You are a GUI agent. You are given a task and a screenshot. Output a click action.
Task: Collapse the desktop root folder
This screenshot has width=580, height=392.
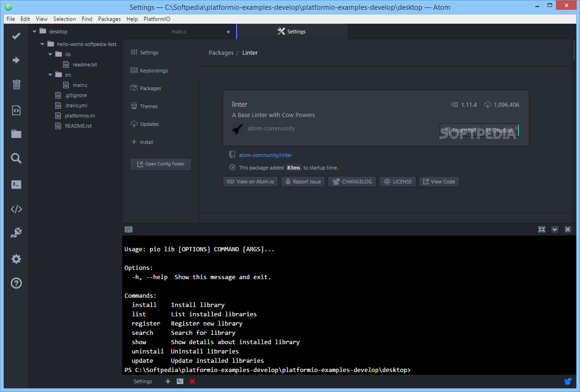34,32
